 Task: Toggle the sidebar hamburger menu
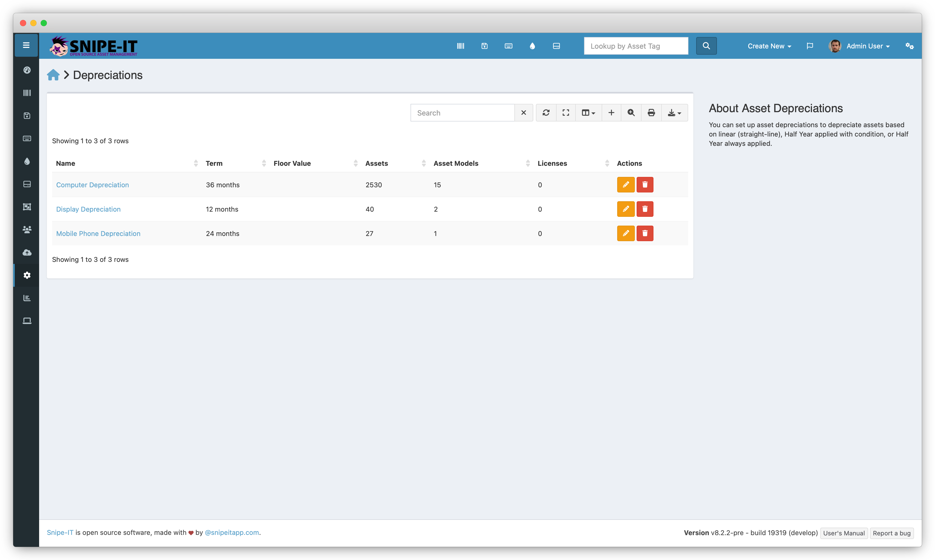tap(26, 45)
